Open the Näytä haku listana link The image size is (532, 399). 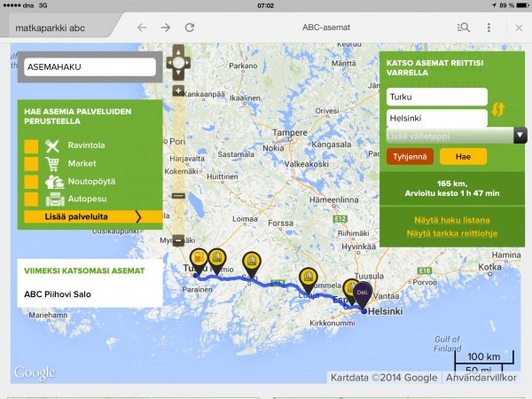point(450,219)
